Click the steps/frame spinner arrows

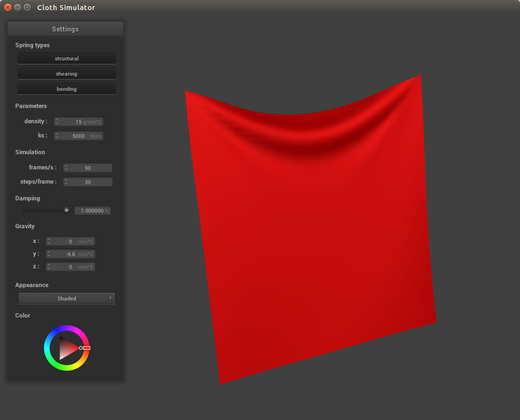(66, 182)
